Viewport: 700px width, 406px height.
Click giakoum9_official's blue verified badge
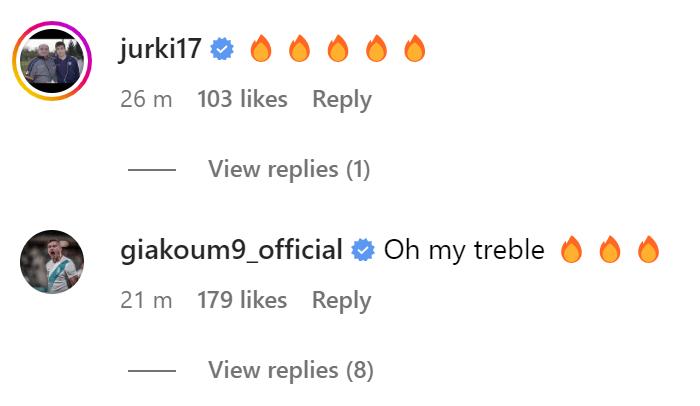(x=363, y=250)
